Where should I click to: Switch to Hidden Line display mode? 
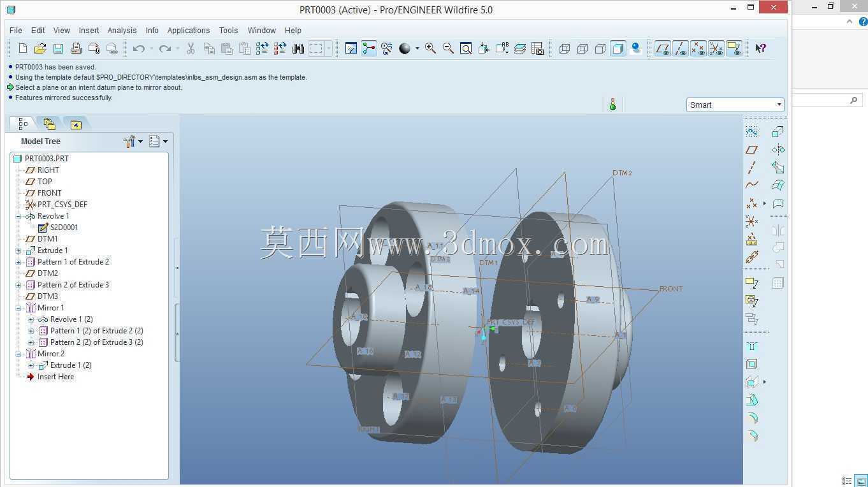(x=582, y=48)
